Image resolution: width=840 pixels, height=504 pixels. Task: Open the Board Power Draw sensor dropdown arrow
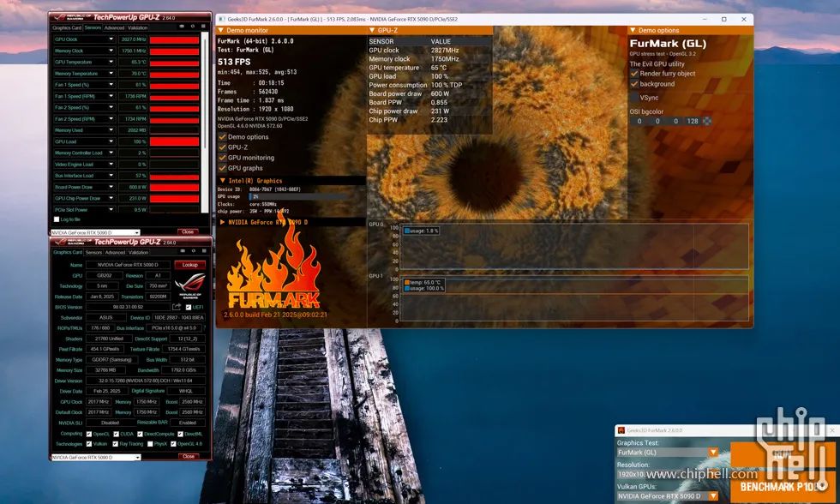pos(111,187)
